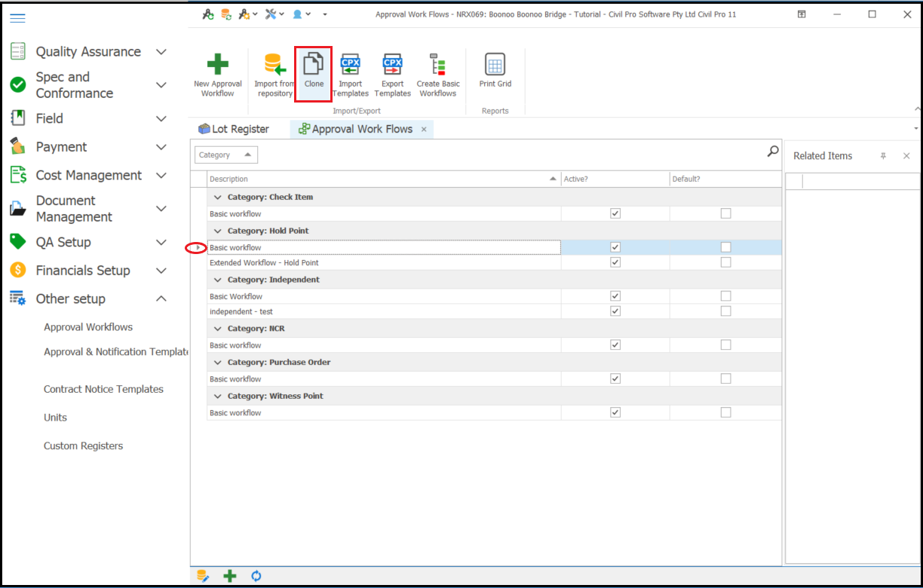Click the Import Templates CPX icon
This screenshot has height=588, width=923.
point(351,65)
